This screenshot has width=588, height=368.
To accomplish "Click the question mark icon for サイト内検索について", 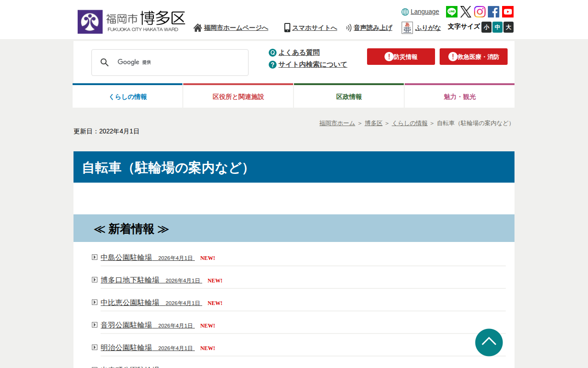I will click(x=272, y=64).
